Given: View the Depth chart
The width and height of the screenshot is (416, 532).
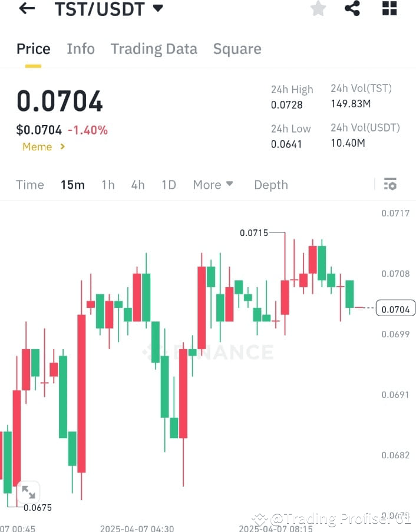Looking at the screenshot, I should tap(271, 185).
